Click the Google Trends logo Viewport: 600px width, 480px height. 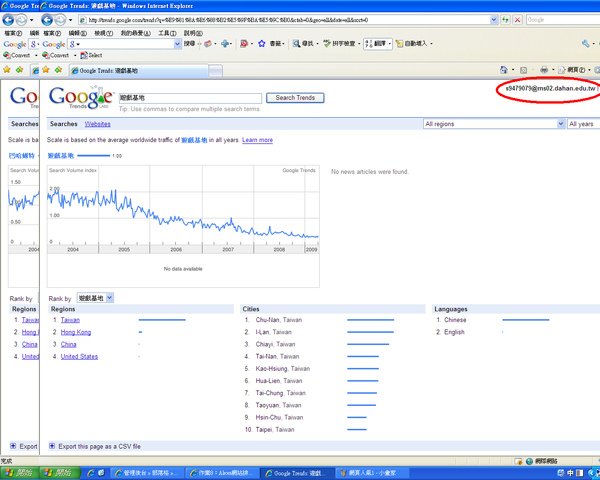(81, 97)
